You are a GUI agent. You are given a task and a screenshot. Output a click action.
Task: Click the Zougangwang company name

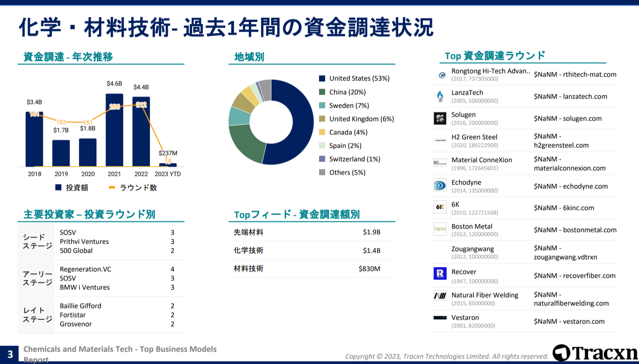coord(473,249)
